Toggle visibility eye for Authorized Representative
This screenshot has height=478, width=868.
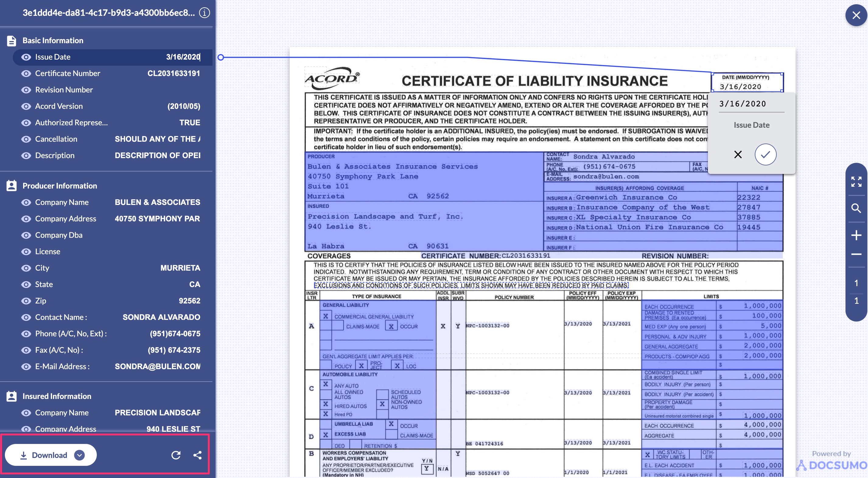[x=26, y=123]
